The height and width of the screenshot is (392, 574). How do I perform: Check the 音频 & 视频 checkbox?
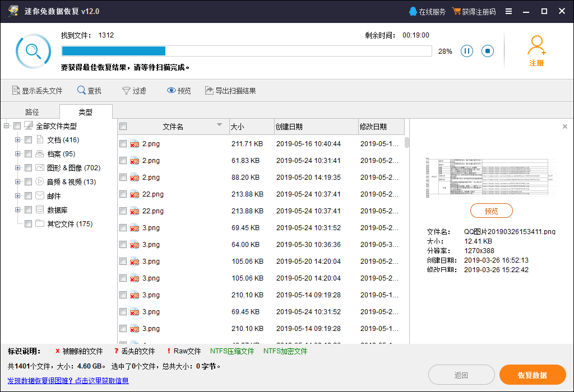(28, 181)
